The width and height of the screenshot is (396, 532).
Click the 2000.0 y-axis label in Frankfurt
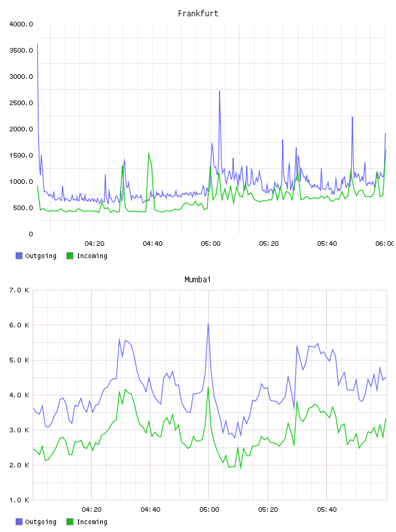[21, 129]
